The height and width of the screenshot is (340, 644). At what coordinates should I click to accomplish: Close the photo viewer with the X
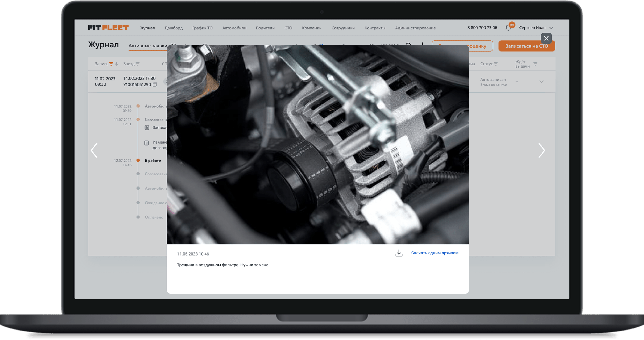pyautogui.click(x=546, y=38)
